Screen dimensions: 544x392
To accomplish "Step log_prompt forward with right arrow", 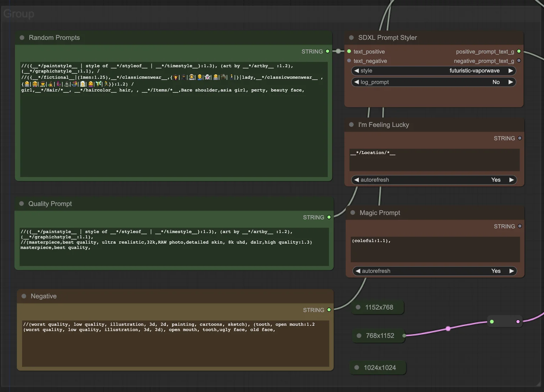I will [x=511, y=82].
